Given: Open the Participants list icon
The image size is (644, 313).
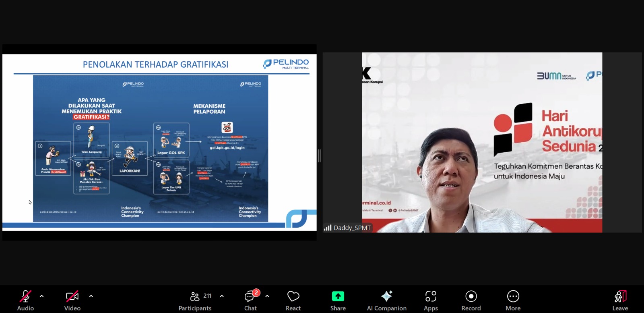Looking at the screenshot, I should coord(195,297).
